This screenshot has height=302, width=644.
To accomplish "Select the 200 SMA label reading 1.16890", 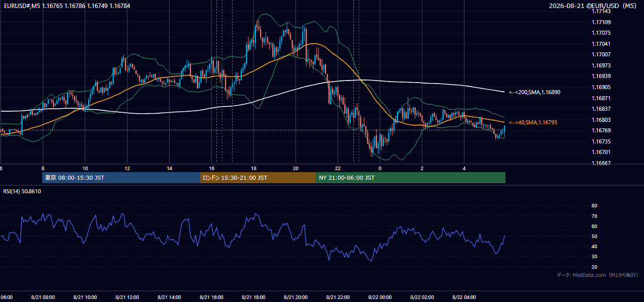I will pos(535,92).
